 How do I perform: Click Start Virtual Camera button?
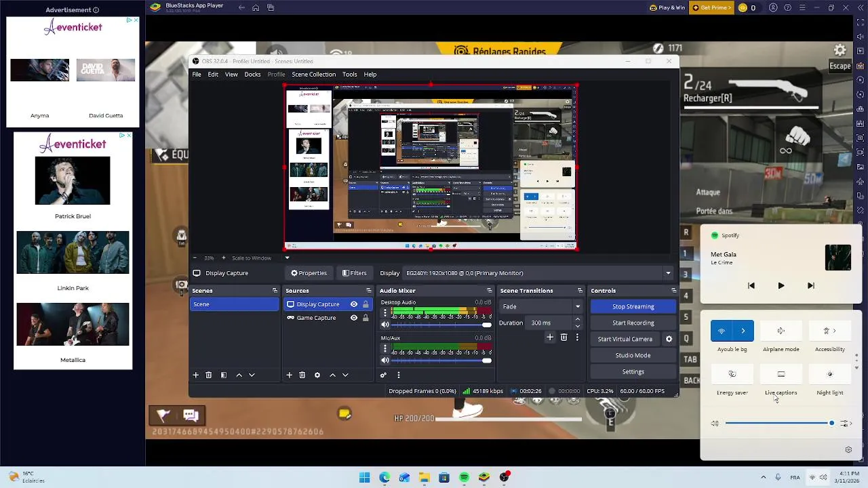pyautogui.click(x=625, y=339)
